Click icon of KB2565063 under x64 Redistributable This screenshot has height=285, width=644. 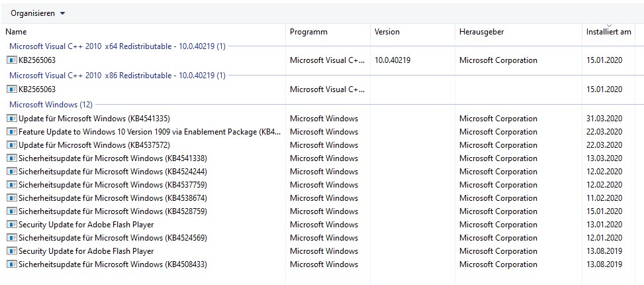(12, 60)
